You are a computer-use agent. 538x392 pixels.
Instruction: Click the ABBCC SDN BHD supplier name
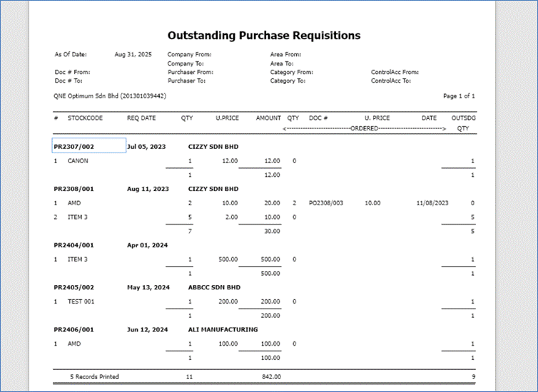214,287
